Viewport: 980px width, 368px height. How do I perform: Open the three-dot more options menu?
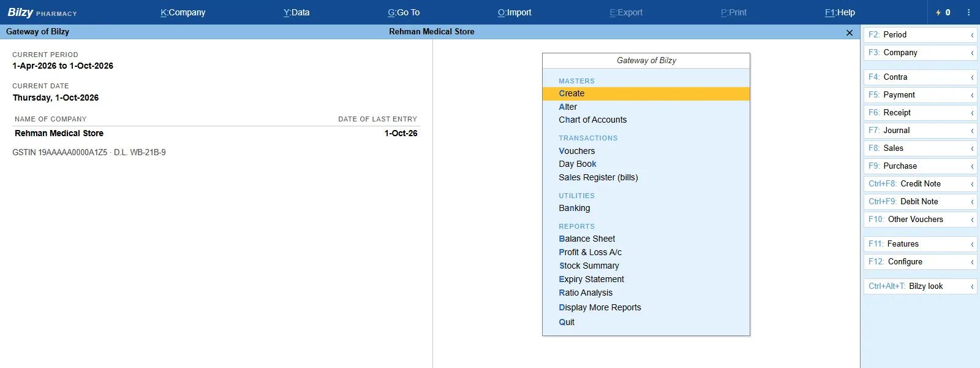point(968,12)
